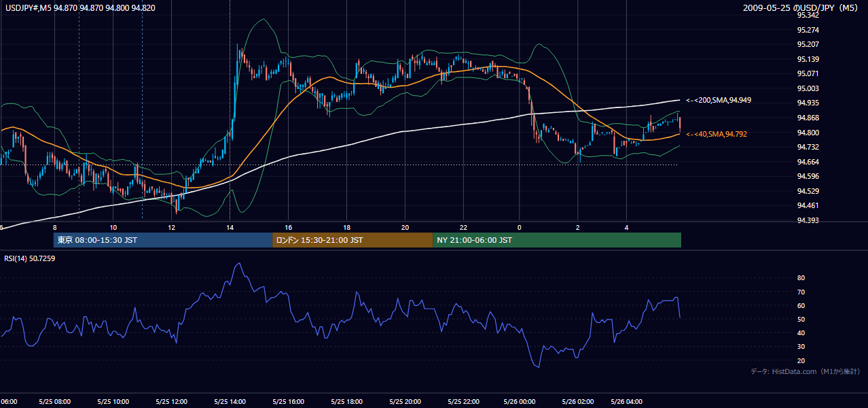Click RSI axis level 80
Screen dimensions: 868x408
click(801, 278)
